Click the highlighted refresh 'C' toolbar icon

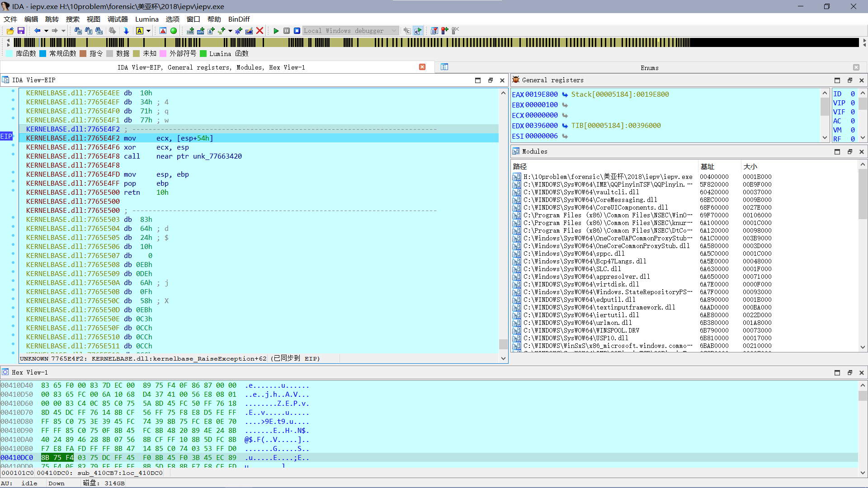pyautogui.click(x=418, y=31)
